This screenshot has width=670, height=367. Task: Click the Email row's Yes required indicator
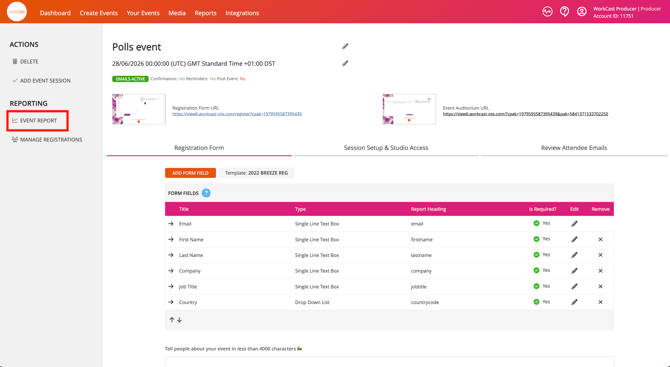coord(541,223)
